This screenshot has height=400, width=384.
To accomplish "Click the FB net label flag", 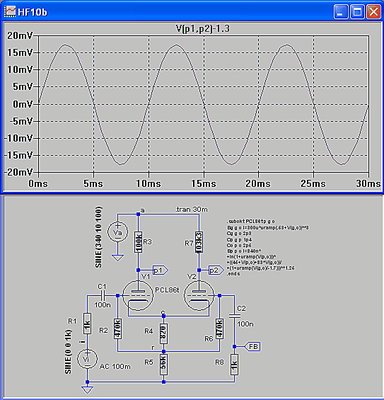I will 253,347.
